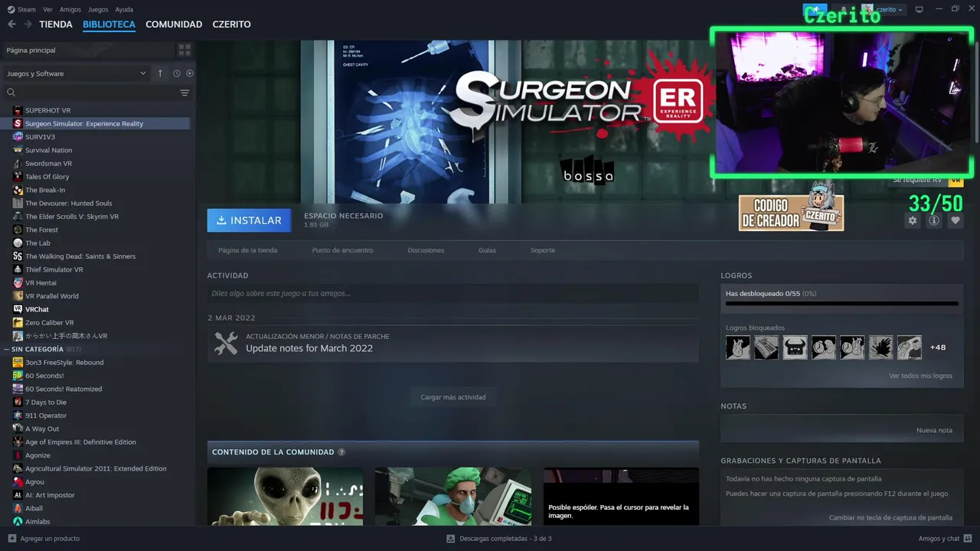Open the Ver menu
This screenshot has width=980, height=551.
(47, 9)
